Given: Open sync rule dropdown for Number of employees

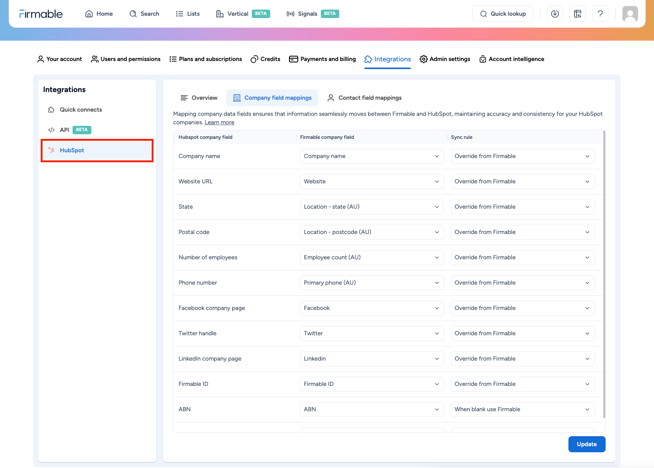Looking at the screenshot, I should click(x=522, y=257).
